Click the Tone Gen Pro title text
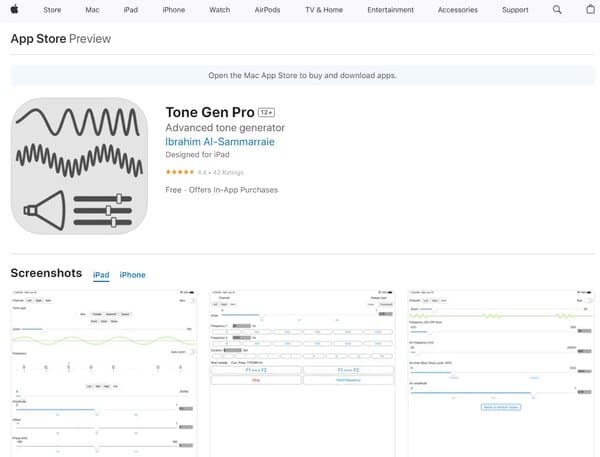The image size is (600, 457). (x=210, y=113)
